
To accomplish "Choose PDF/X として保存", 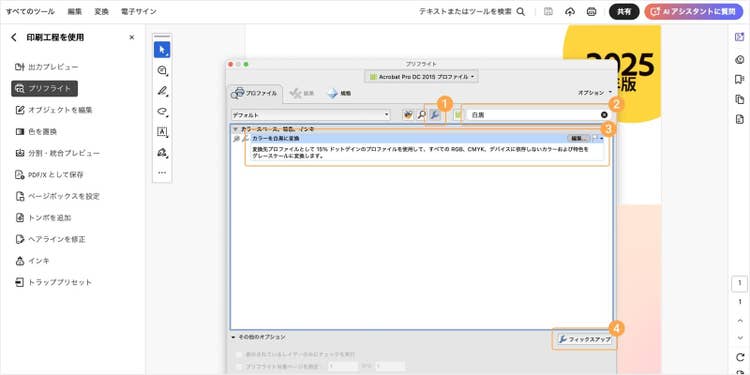I will pos(49,175).
